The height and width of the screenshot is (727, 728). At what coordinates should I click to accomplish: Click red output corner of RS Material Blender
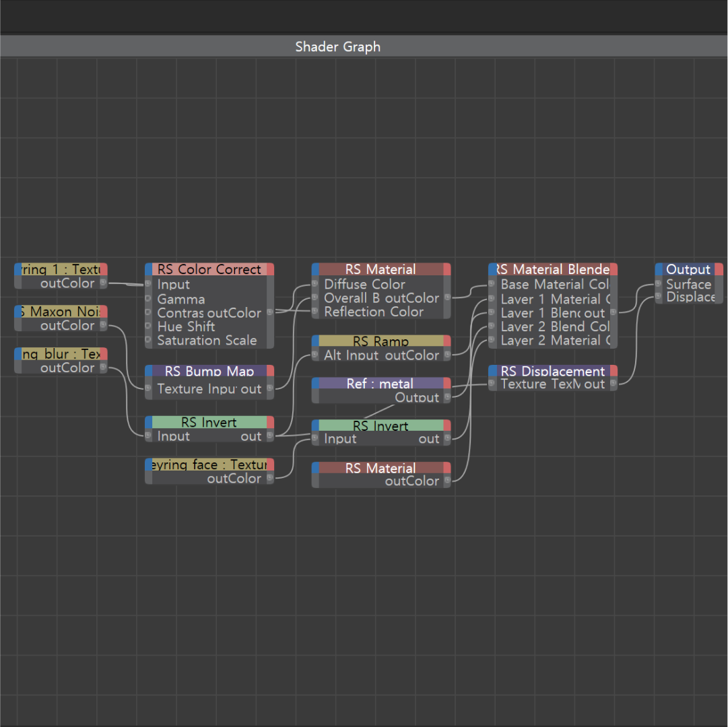click(x=614, y=269)
